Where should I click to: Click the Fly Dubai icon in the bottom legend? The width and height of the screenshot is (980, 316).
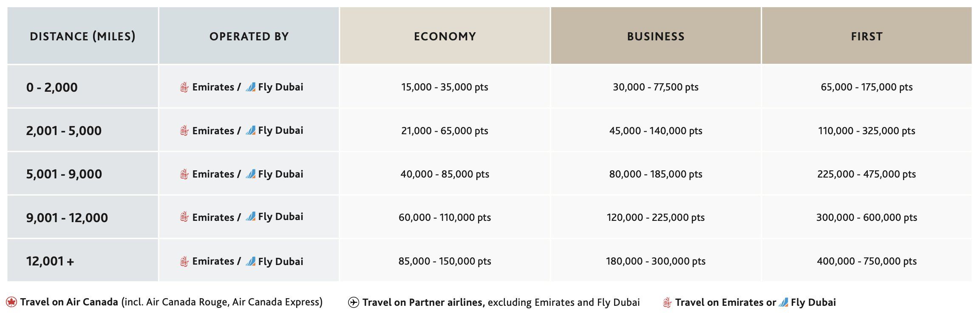pos(783,303)
